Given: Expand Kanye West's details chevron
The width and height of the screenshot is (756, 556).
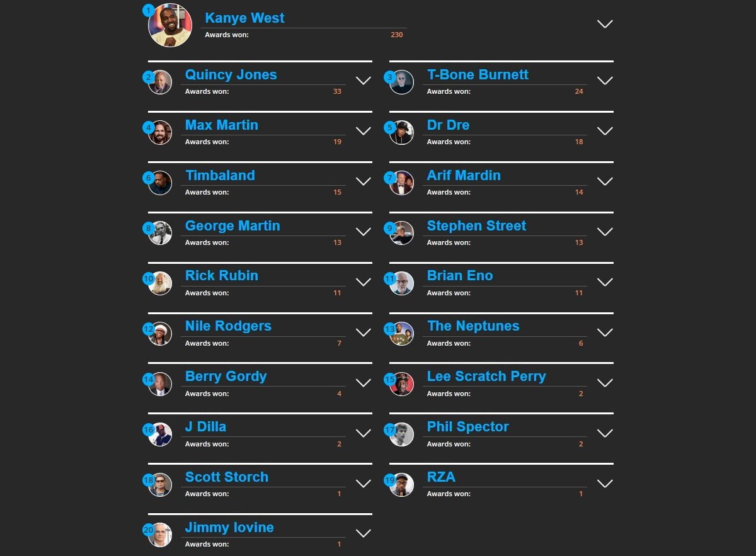Looking at the screenshot, I should click(604, 24).
